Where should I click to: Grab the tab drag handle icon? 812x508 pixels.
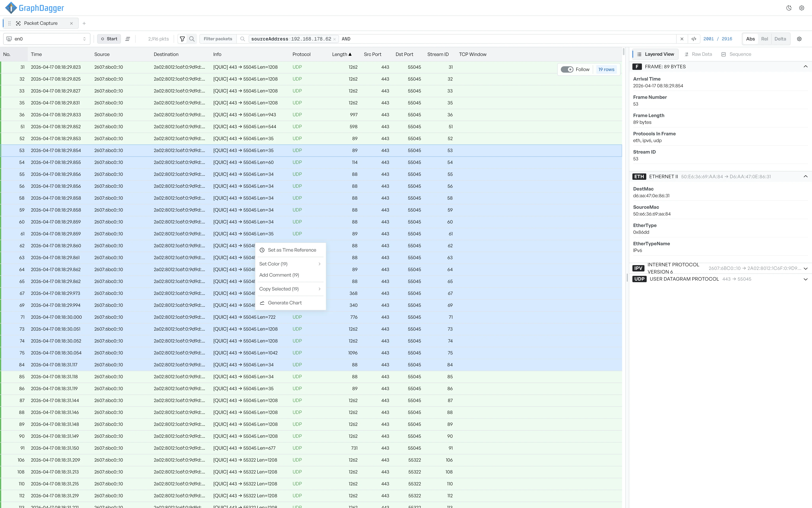[x=9, y=23]
